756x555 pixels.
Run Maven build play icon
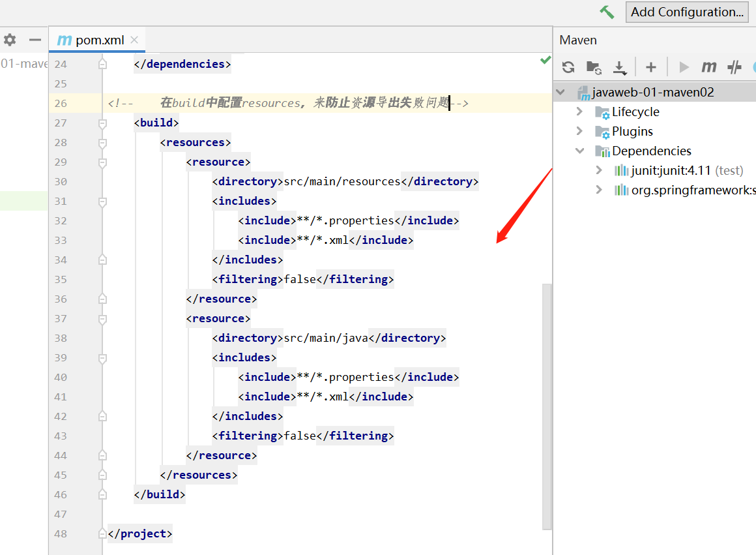click(684, 67)
